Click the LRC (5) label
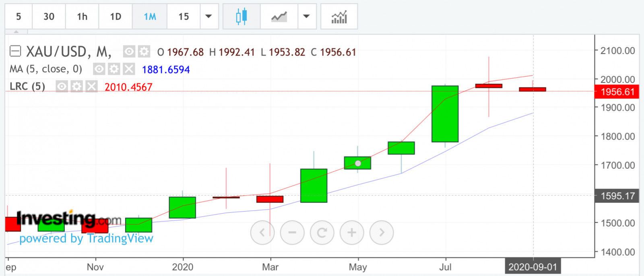This screenshot has height=276, width=644. coord(27,87)
